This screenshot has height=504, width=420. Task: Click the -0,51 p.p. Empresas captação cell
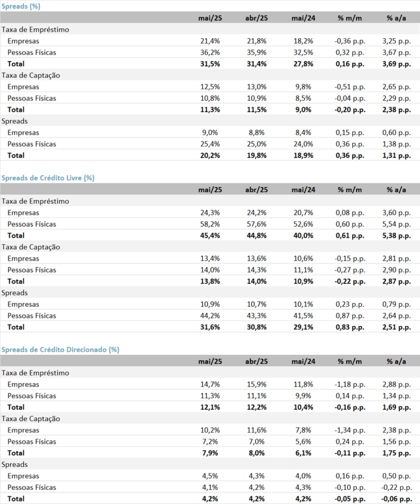[350, 87]
